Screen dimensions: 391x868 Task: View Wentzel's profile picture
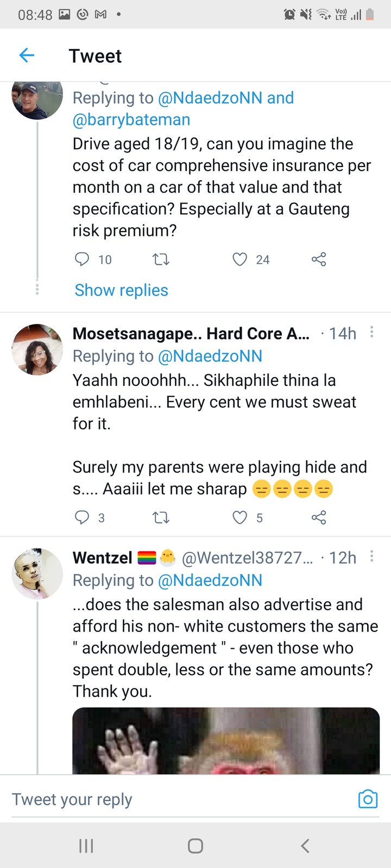[37, 573]
